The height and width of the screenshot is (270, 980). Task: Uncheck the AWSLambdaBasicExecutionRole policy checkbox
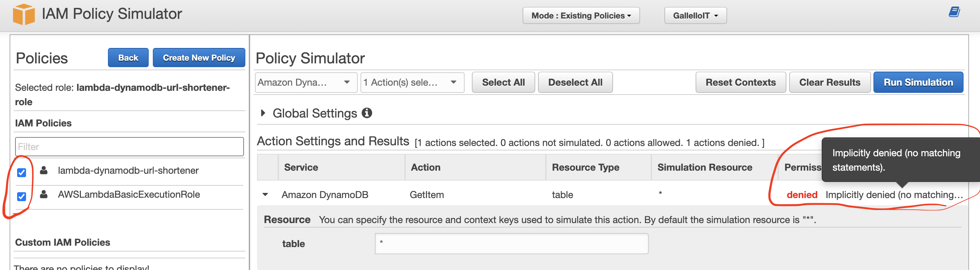coord(22,197)
